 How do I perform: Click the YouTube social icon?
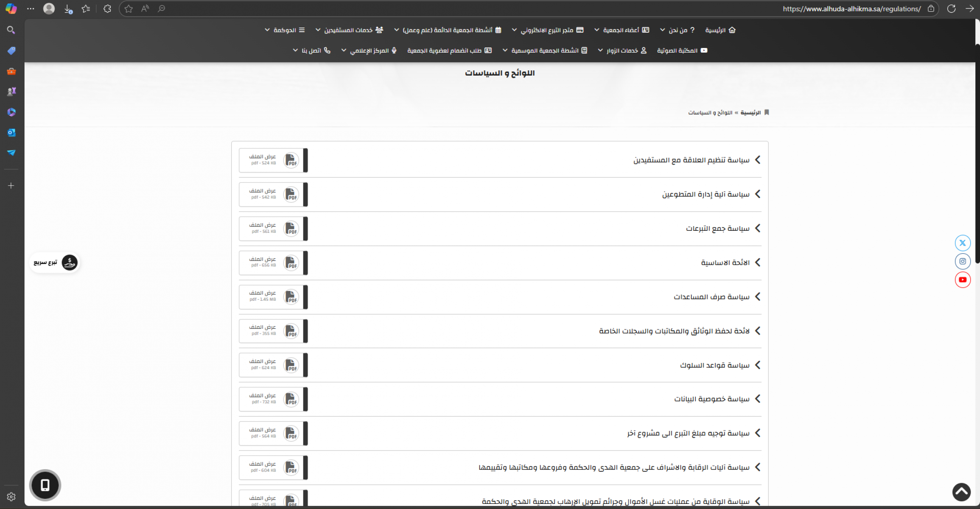(962, 280)
